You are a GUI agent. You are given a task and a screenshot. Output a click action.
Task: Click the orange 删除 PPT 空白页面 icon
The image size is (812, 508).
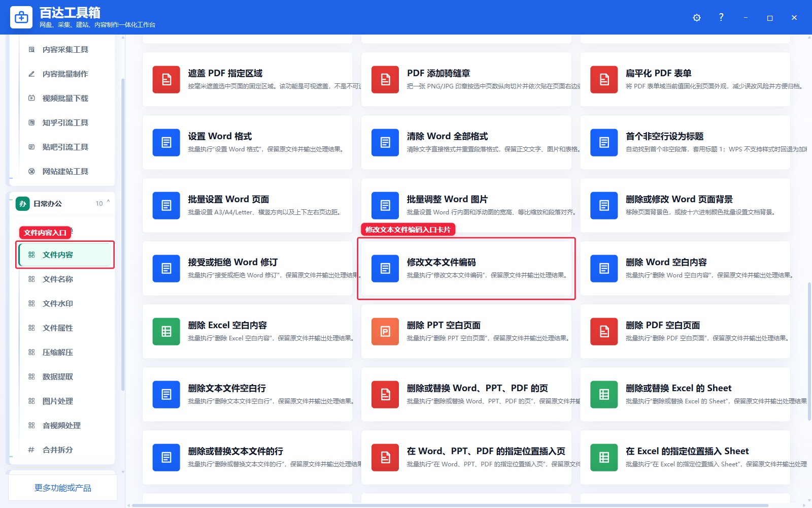385,332
